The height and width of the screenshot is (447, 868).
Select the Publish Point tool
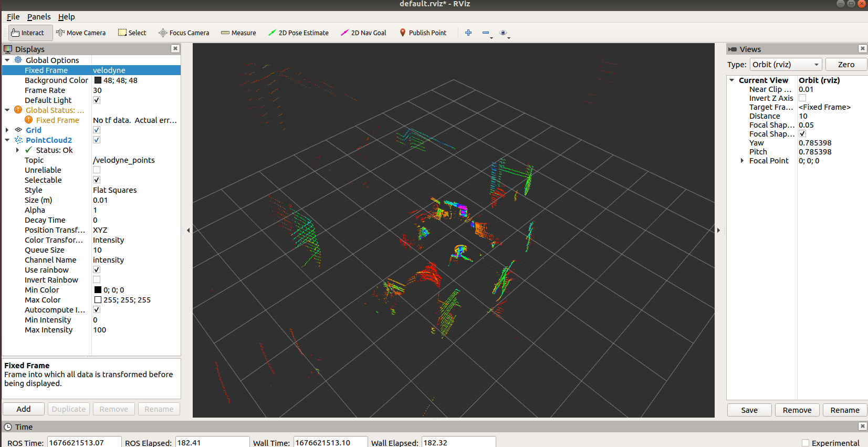[423, 33]
